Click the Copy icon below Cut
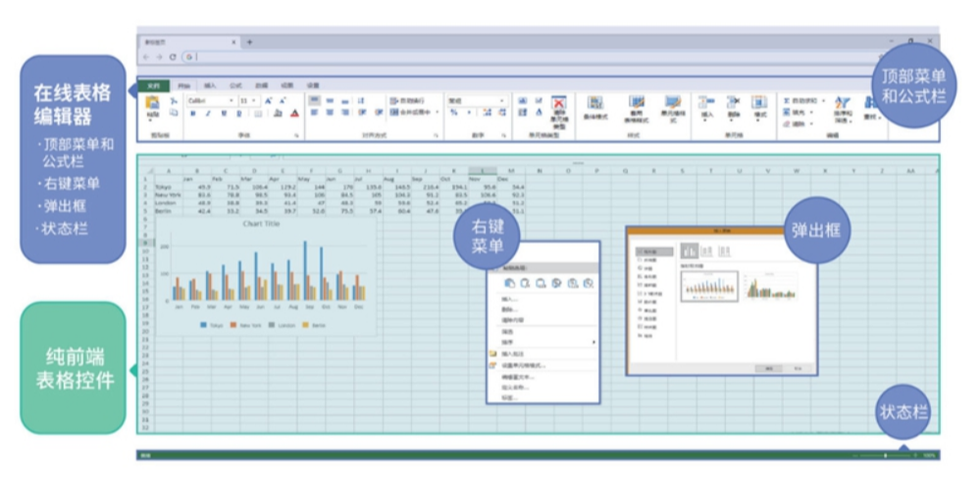Viewport: 980px width, 477px height. pos(174,113)
